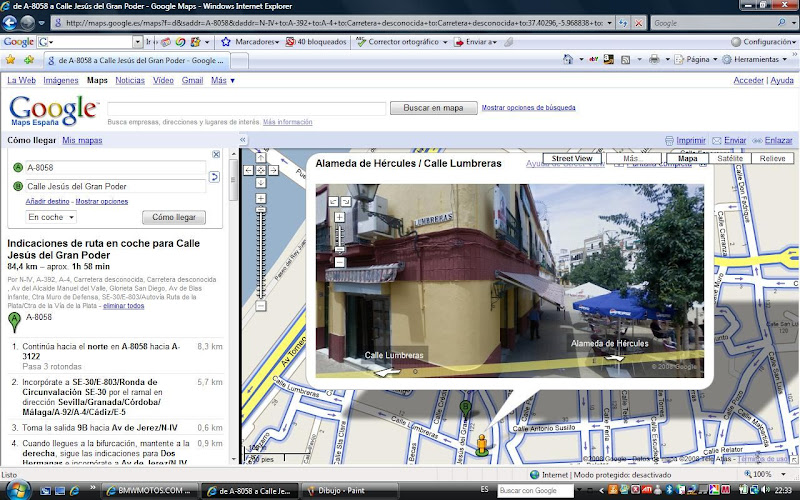Click the IE Print icon
Screen dimensions: 800x500
click(654, 60)
